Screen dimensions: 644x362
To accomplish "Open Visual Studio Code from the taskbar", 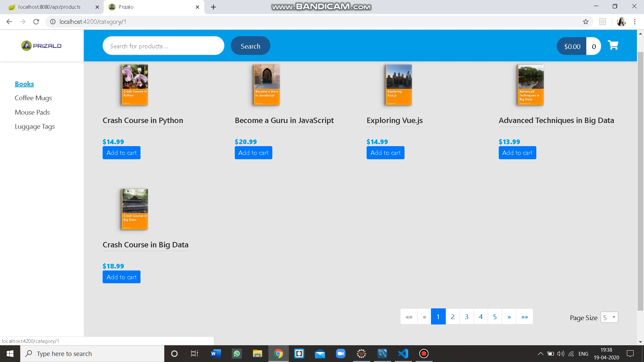I will (403, 354).
